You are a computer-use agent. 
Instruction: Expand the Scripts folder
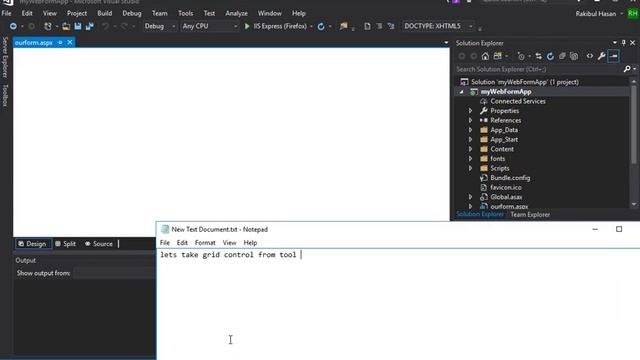(470, 168)
